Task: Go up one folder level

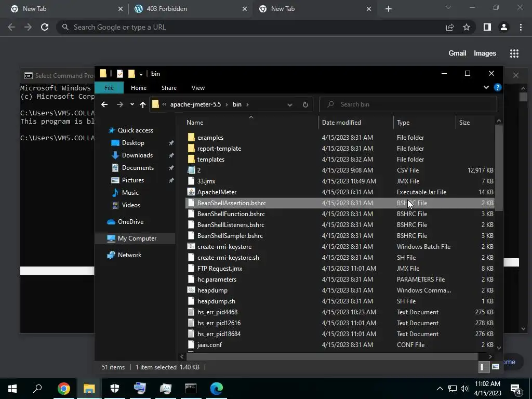Action: (143, 104)
